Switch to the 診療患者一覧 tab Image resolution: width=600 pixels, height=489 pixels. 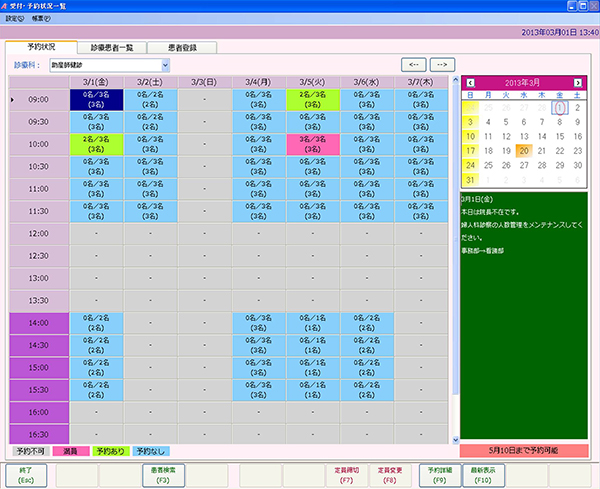[x=112, y=48]
